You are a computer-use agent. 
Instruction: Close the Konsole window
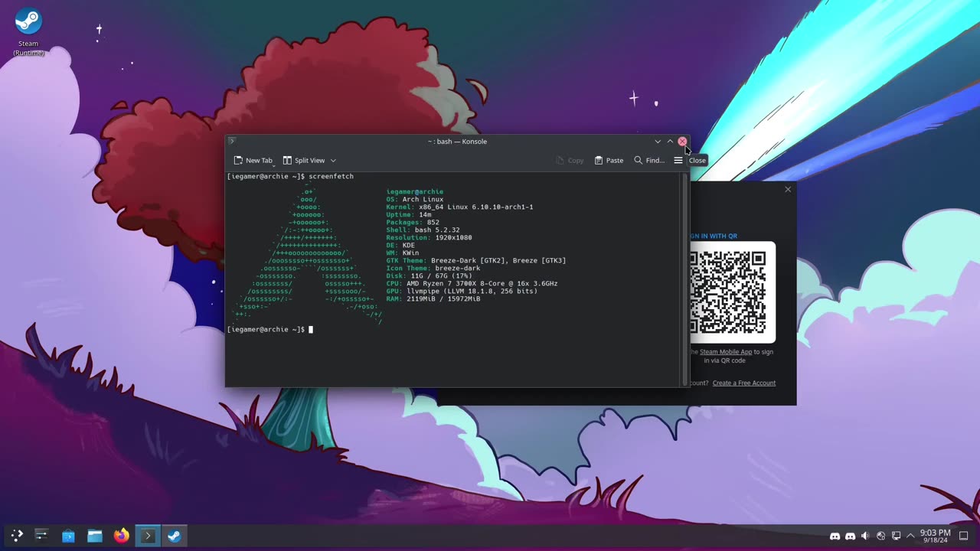pos(682,142)
